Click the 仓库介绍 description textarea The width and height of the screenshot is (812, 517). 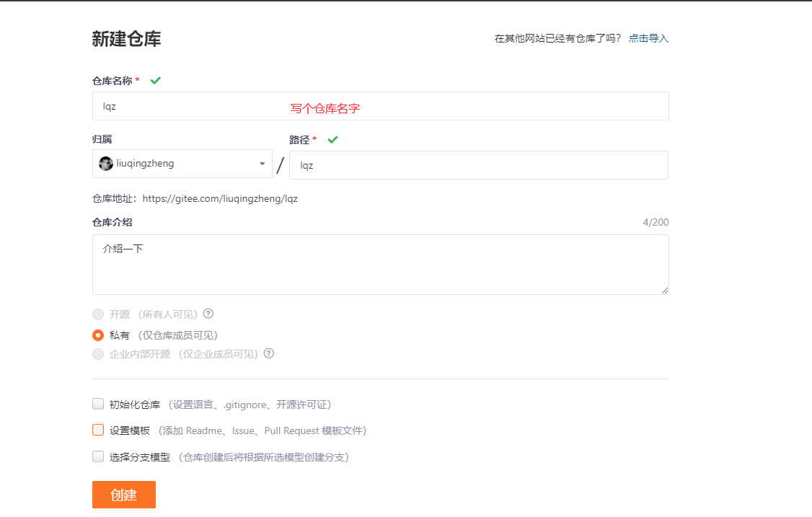381,265
